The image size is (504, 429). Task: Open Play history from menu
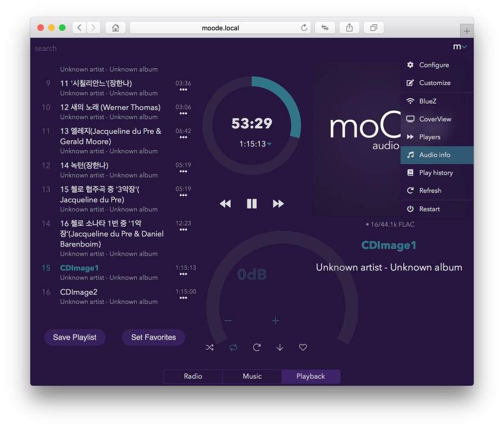(437, 173)
